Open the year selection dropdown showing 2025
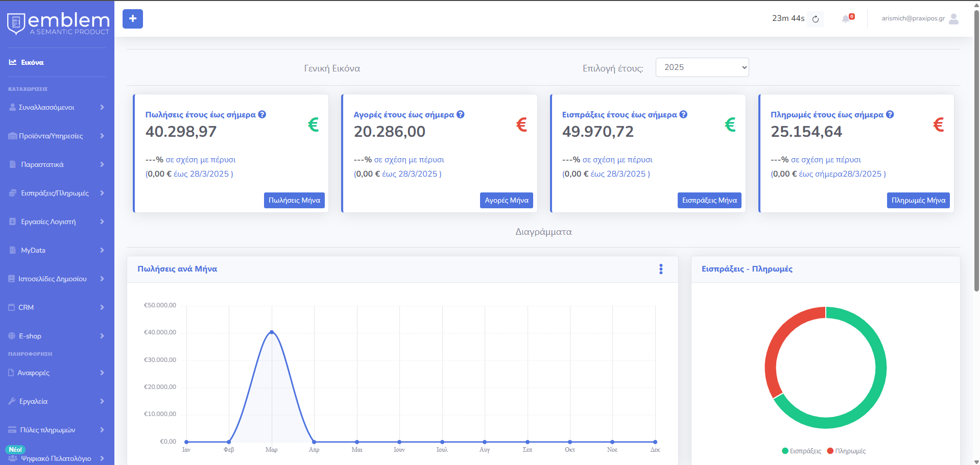This screenshot has width=980, height=465. (x=702, y=67)
